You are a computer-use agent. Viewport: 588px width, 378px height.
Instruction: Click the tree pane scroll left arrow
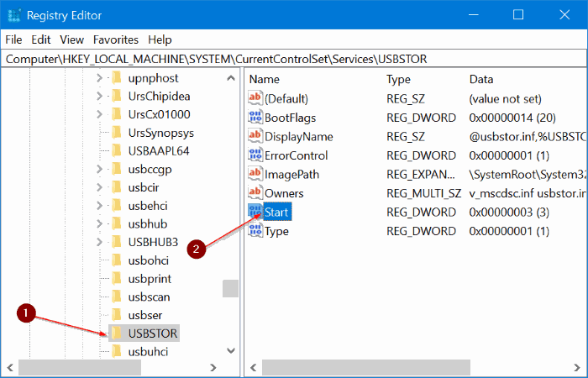click(x=10, y=368)
